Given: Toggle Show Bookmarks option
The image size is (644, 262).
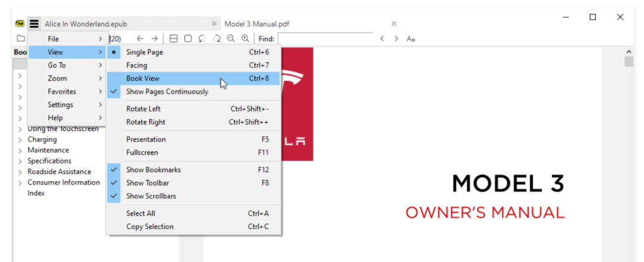Looking at the screenshot, I should pos(193,170).
